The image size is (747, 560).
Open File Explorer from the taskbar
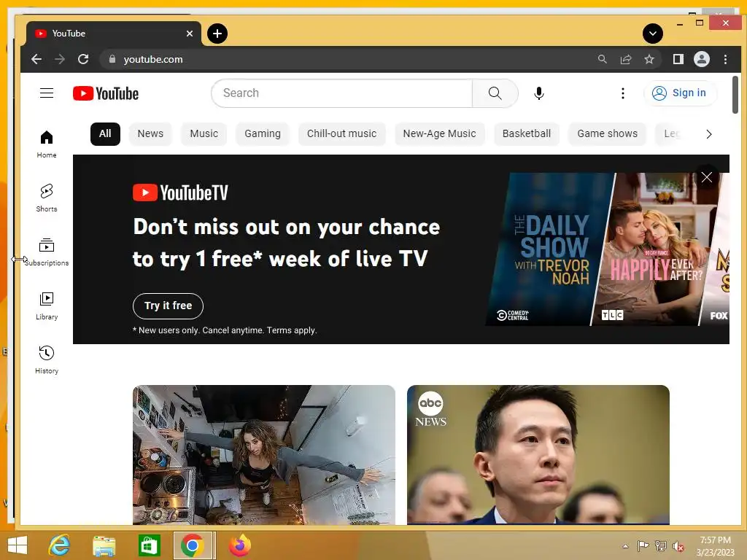point(104,546)
